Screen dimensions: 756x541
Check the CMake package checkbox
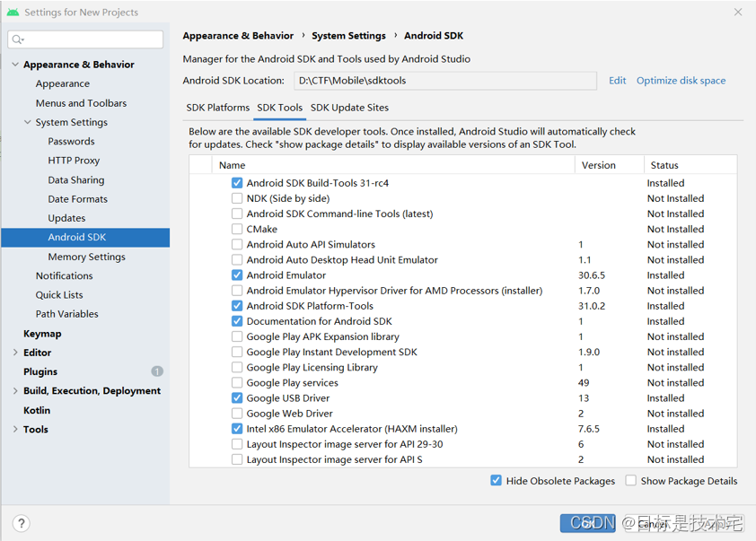(237, 229)
